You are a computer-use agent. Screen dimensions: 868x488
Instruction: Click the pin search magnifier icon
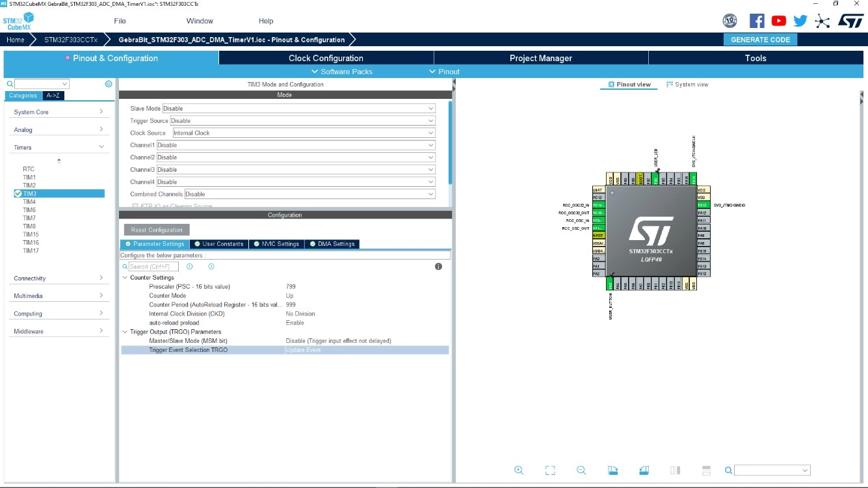coord(729,470)
